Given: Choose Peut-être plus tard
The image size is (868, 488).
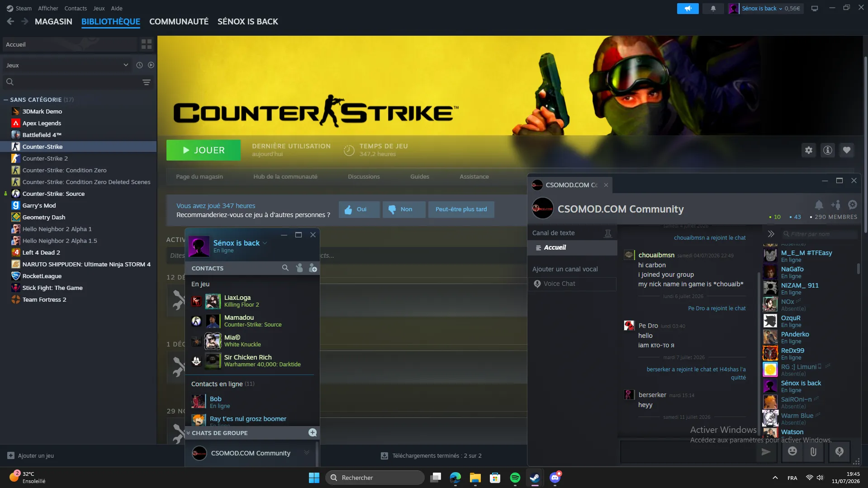Looking at the screenshot, I should (461, 209).
